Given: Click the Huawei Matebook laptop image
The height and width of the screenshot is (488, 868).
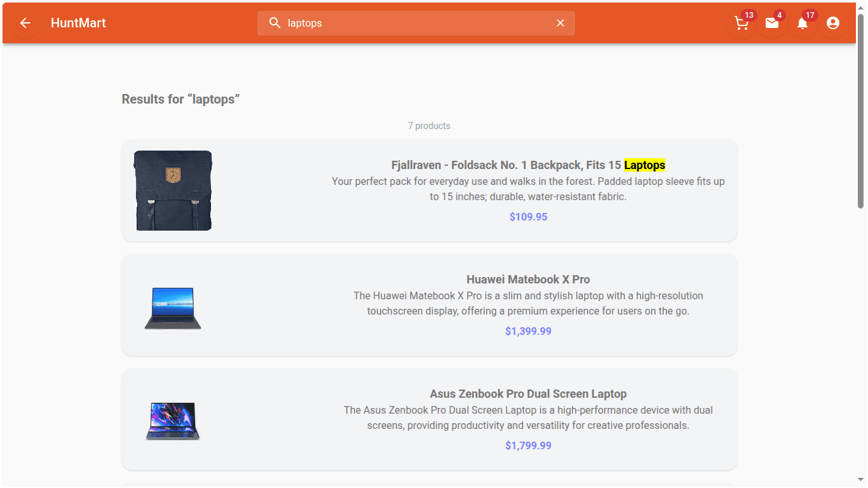Looking at the screenshot, I should 173,308.
